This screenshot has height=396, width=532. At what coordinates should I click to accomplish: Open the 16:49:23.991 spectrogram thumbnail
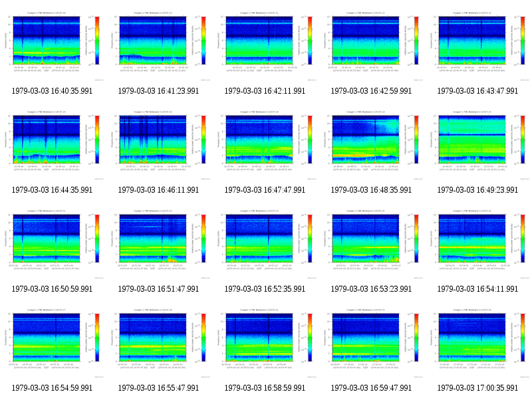click(477, 144)
